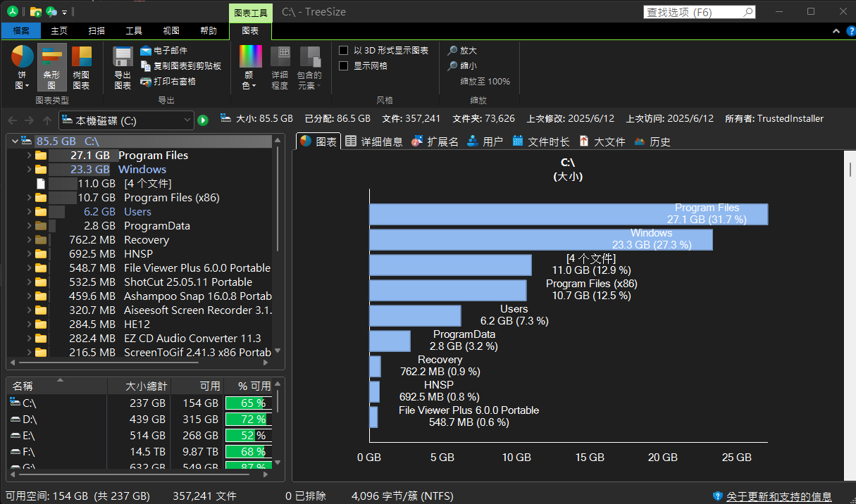The image size is (856, 504).
Task: Open the Help ribbon tab
Action: tap(209, 30)
